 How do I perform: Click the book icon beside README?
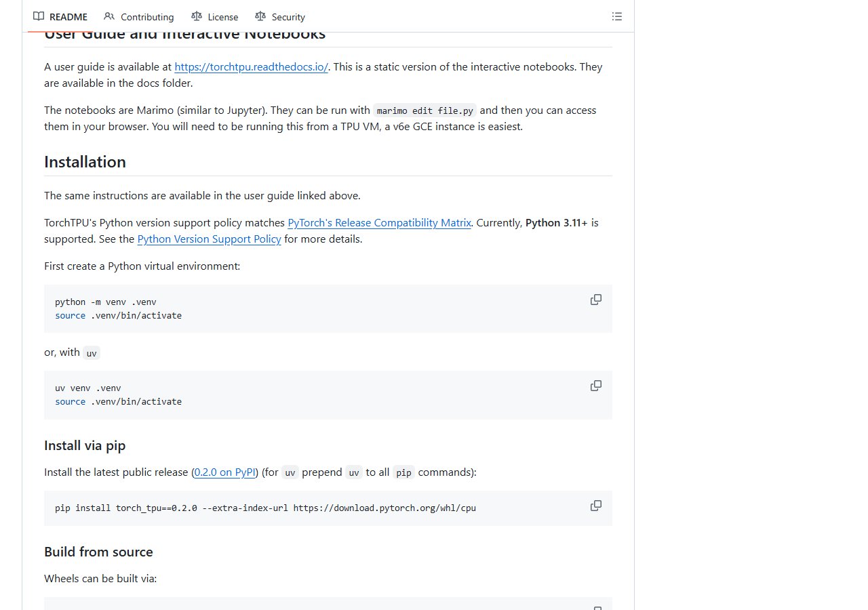(x=39, y=16)
